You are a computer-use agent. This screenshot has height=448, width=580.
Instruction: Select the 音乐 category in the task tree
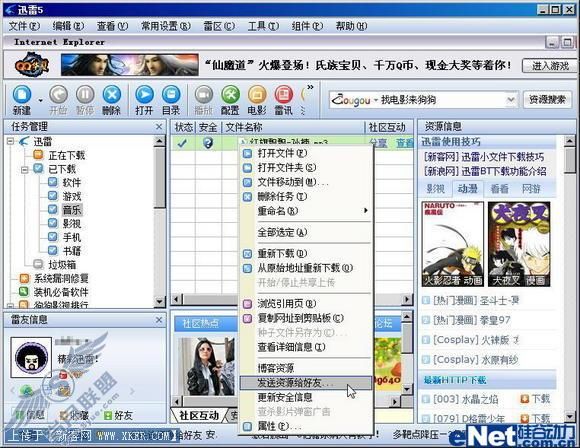[x=72, y=210]
